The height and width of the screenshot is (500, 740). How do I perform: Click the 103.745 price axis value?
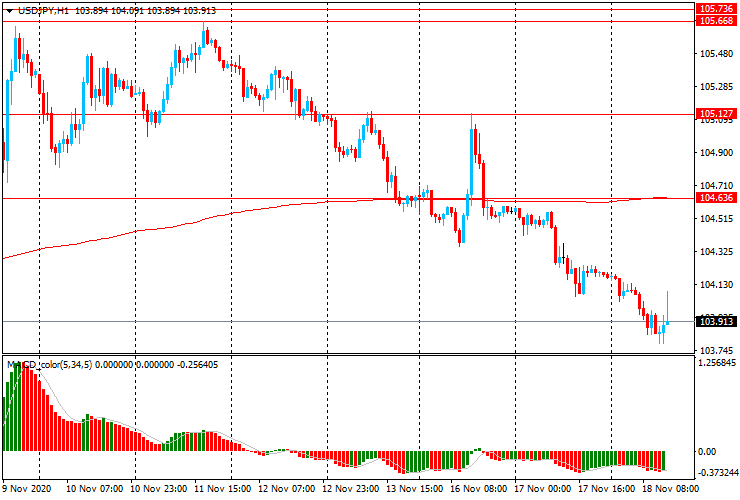click(x=716, y=350)
